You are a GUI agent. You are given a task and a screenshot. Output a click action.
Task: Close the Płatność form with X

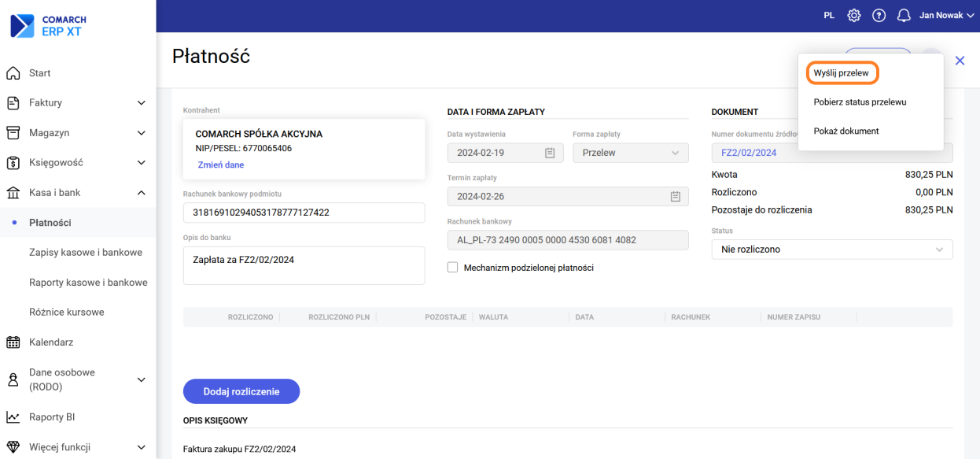point(960,61)
